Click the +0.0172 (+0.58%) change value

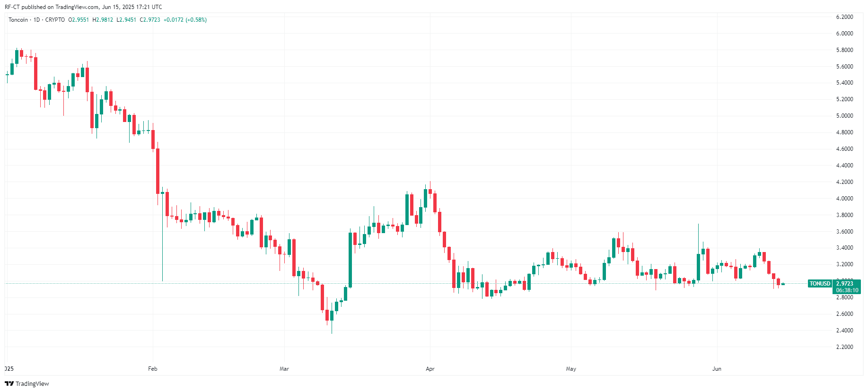click(185, 20)
